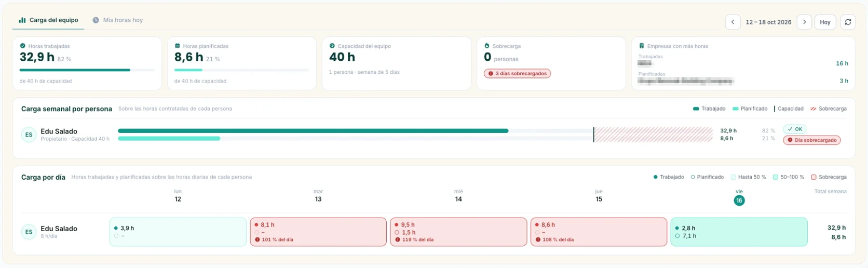868x268 pixels.
Task: Click the dark green worked bar for Edu Salado
Action: pos(313,131)
